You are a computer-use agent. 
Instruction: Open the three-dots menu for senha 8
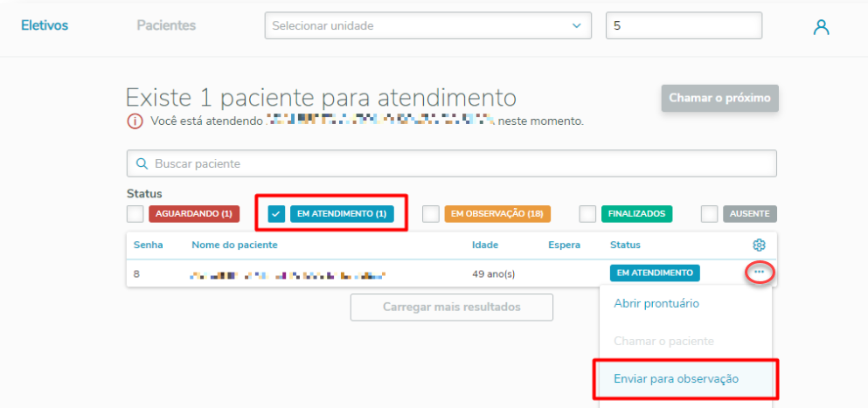[x=759, y=273]
